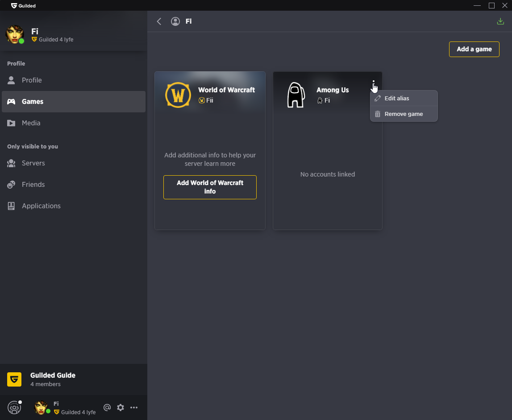Click the Add a game button

point(474,49)
